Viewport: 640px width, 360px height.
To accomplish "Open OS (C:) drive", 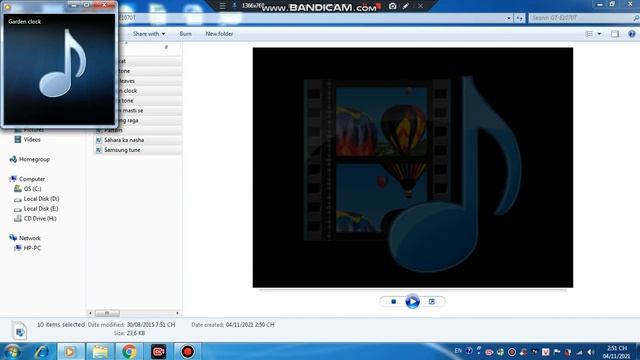I will [32, 189].
